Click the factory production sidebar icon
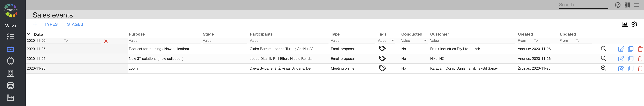 pos(10,97)
